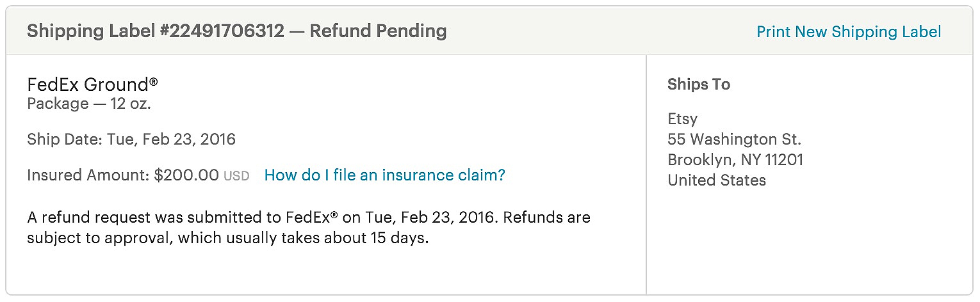Click the Refund Pending status text

[x=378, y=31]
